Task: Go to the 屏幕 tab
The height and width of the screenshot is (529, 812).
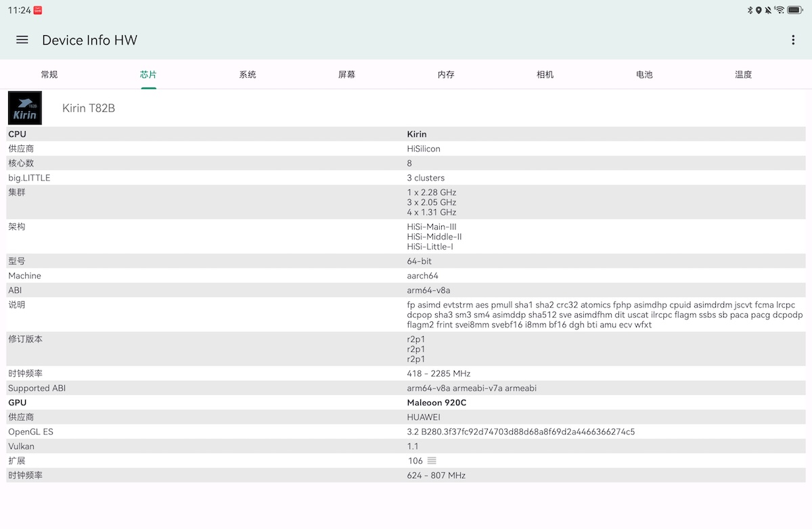Action: tap(346, 74)
